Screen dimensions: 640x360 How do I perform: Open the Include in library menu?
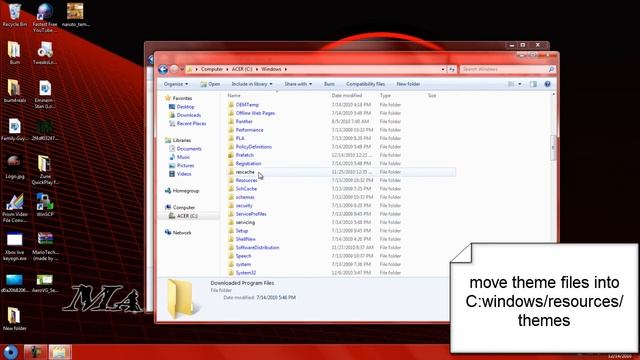(252, 84)
